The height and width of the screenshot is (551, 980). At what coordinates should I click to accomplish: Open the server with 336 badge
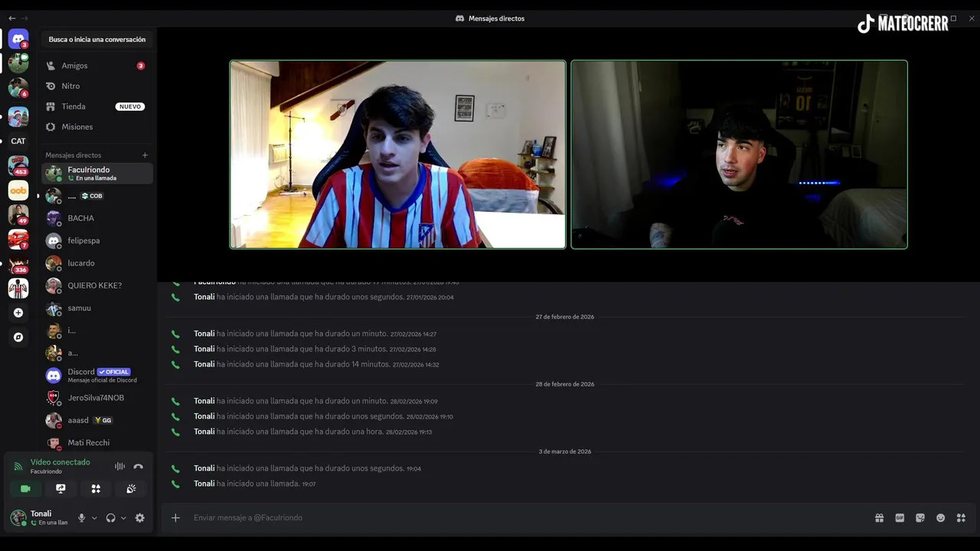18,264
